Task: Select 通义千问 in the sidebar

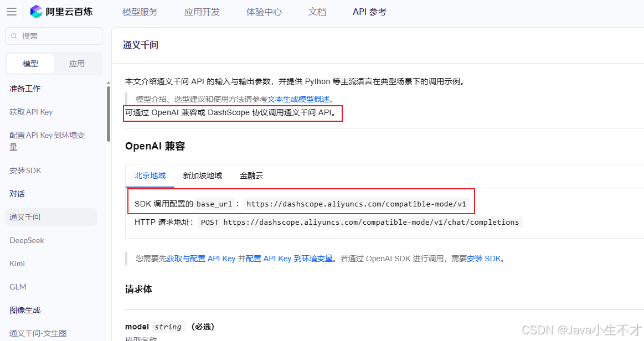Action: click(x=51, y=217)
